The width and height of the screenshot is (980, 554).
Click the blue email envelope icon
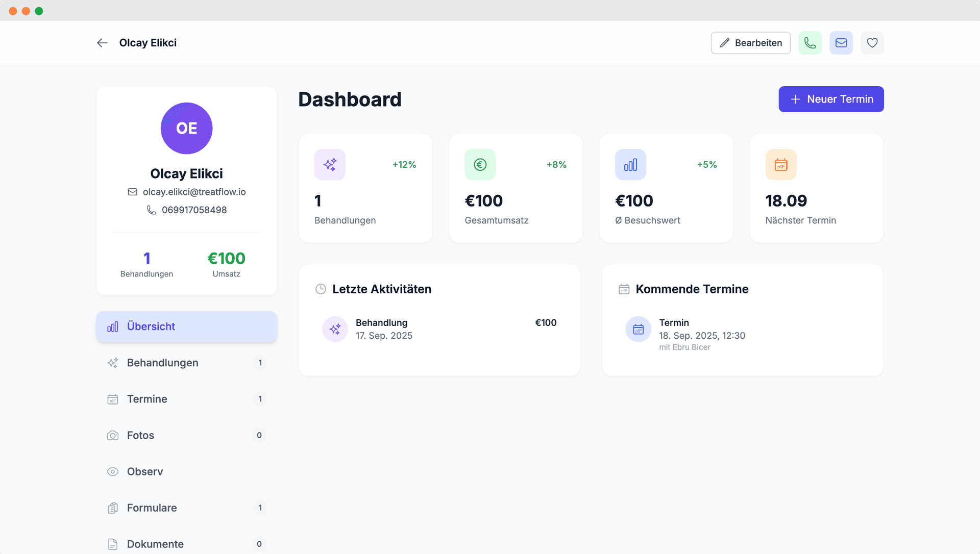click(841, 43)
